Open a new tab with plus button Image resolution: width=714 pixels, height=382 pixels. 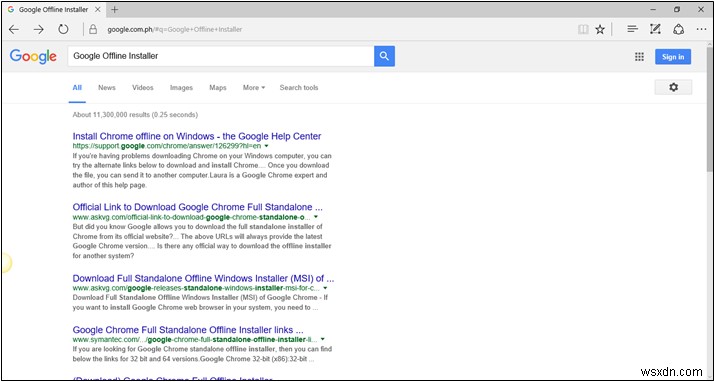[x=115, y=10]
